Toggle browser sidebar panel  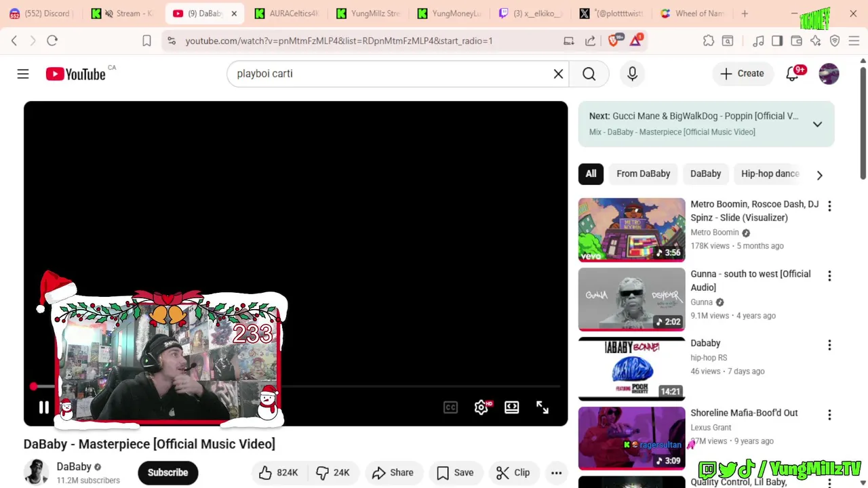[777, 41]
